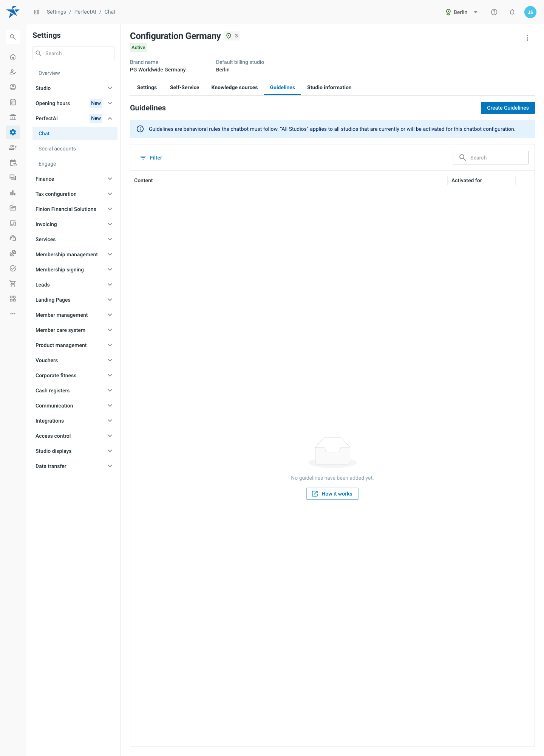Expand the Membership management section
544x756 pixels.
75,254
